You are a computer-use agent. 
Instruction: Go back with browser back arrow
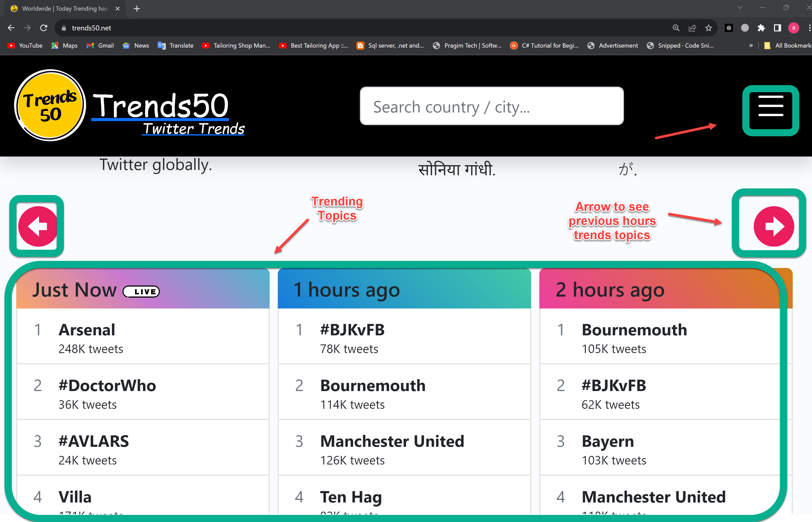(x=11, y=28)
